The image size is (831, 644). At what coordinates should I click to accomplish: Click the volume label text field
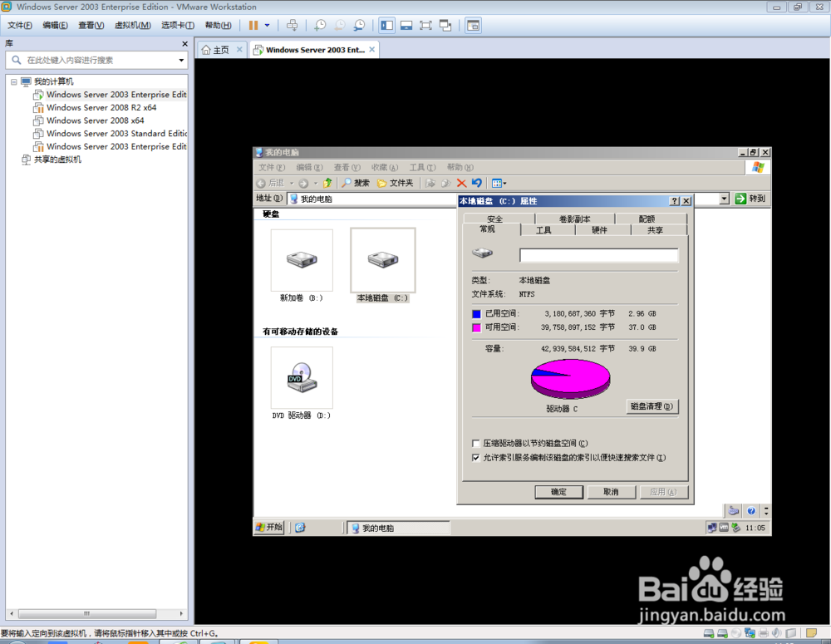pyautogui.click(x=599, y=255)
